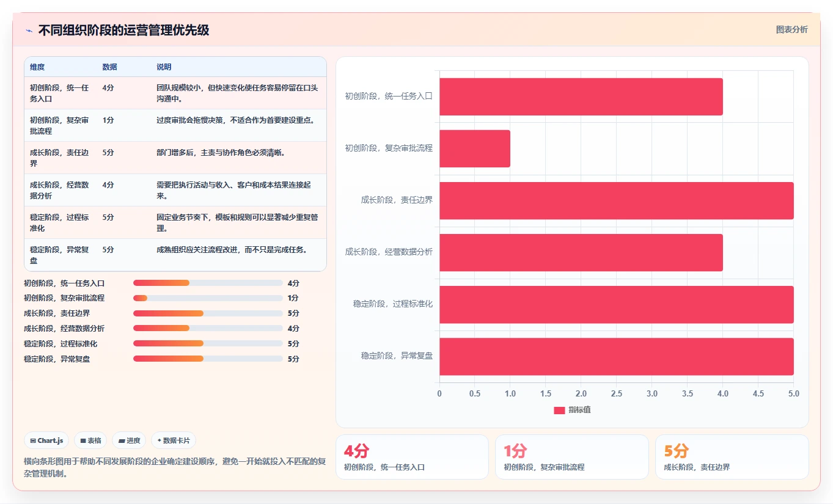Click chart bar for 成长阶段，责任边界
Image resolution: width=833 pixels, height=504 pixels.
pyautogui.click(x=617, y=200)
